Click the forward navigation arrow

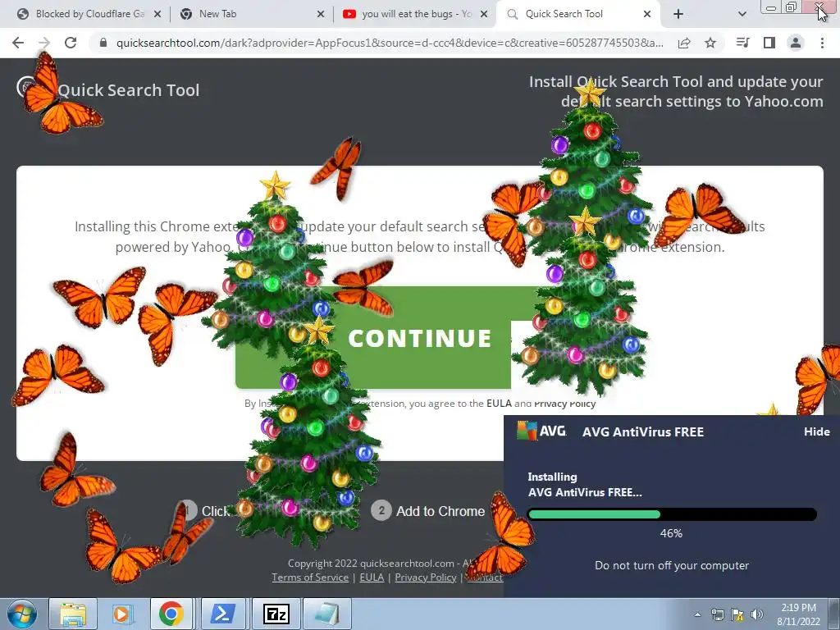[x=44, y=43]
